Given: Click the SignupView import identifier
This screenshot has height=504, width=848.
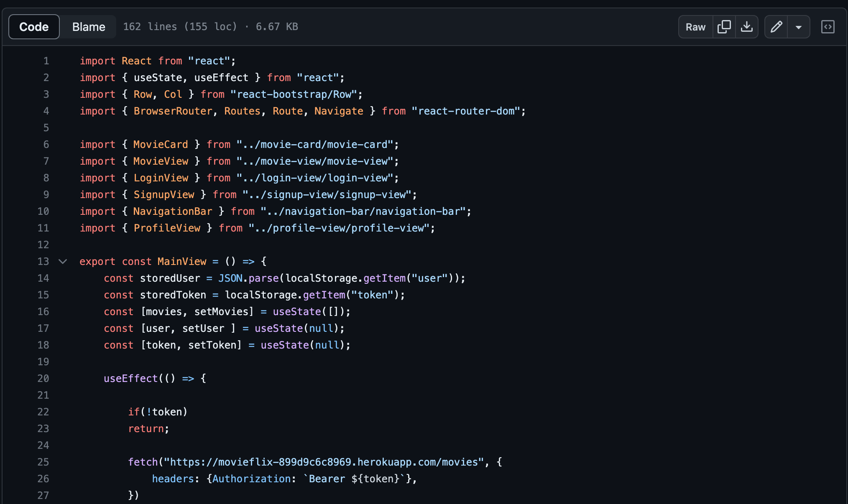Looking at the screenshot, I should pos(164,195).
